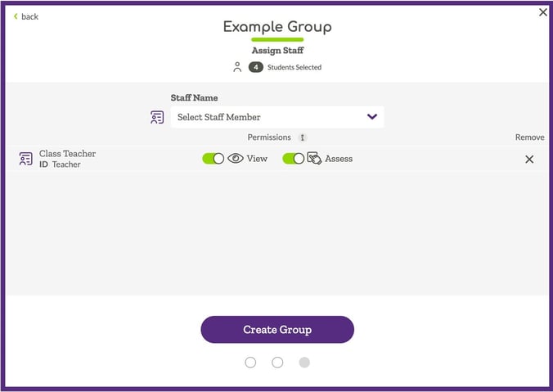This screenshot has height=392, width=553.
Task: Click the green back chevron icon
Action: click(16, 16)
